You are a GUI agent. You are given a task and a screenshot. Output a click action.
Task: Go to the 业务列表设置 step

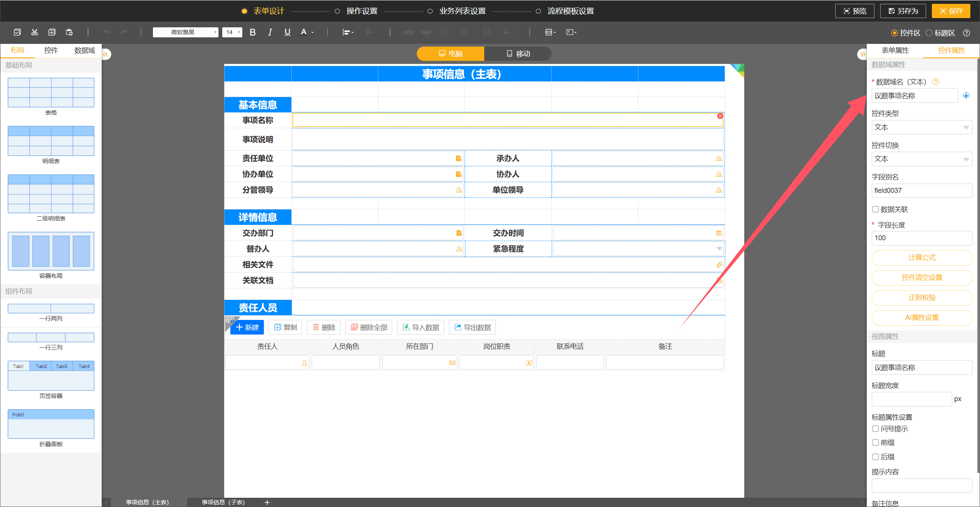[x=462, y=11]
